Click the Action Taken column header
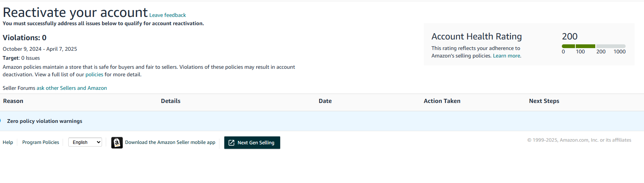Viewport: 644px width, 183px height. 442,101
